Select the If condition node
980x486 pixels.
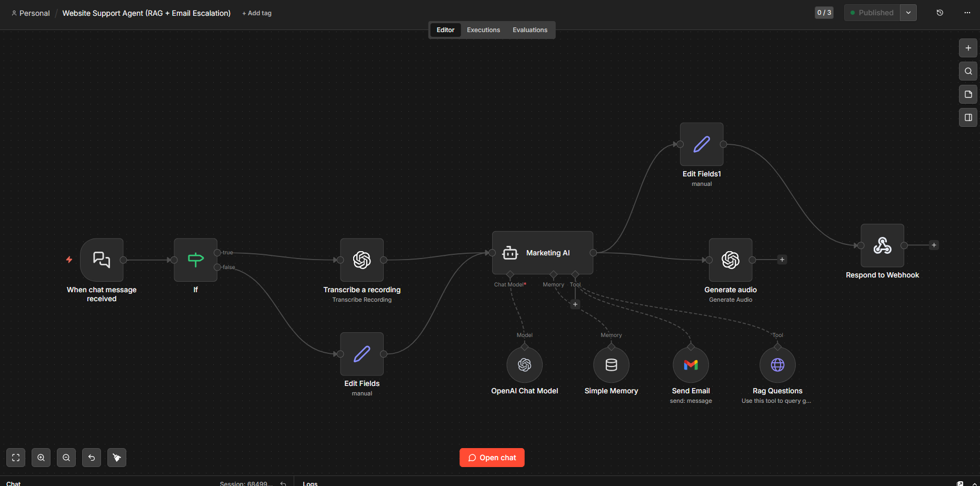tap(196, 260)
